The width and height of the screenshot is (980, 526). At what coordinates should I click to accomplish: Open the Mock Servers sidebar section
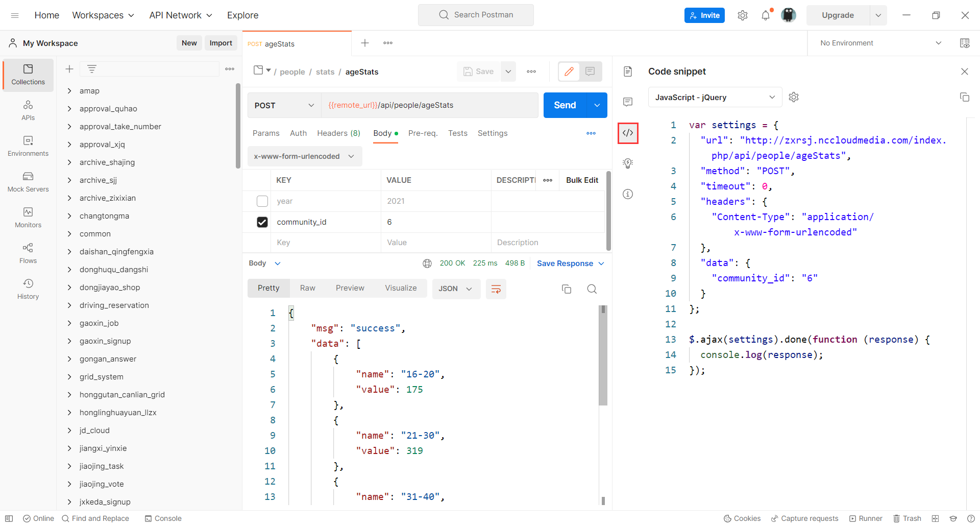coord(28,182)
